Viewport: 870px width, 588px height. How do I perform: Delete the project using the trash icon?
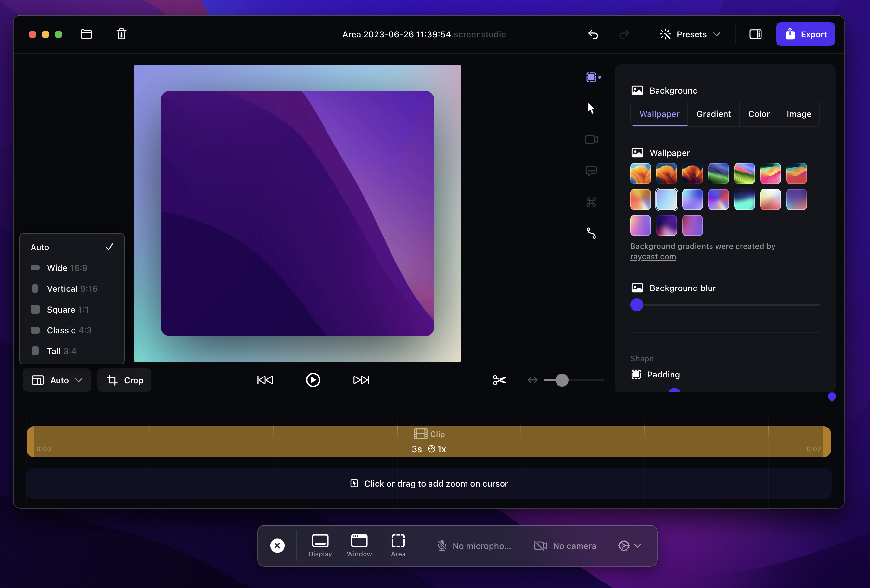pyautogui.click(x=121, y=34)
